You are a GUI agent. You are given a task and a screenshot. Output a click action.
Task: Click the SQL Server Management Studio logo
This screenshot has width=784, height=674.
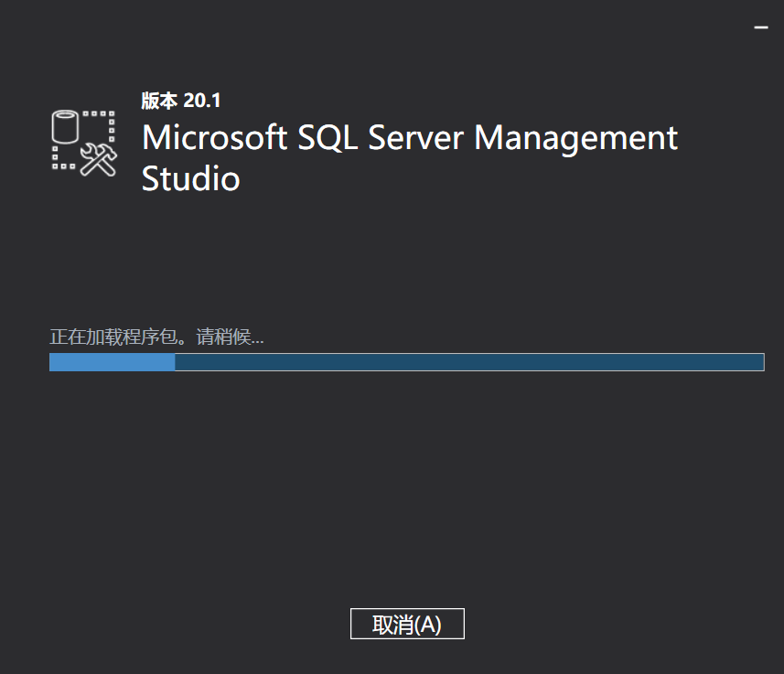[x=83, y=142]
